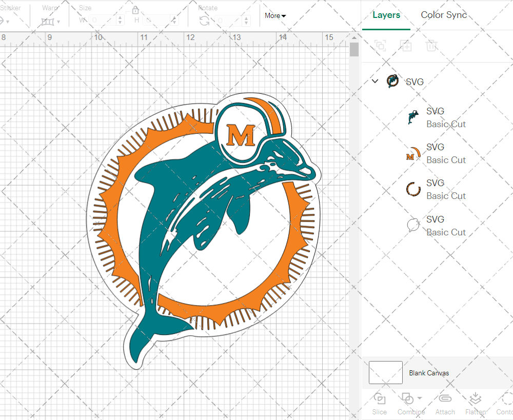Click the canvas scroll up arrow

[354, 38]
